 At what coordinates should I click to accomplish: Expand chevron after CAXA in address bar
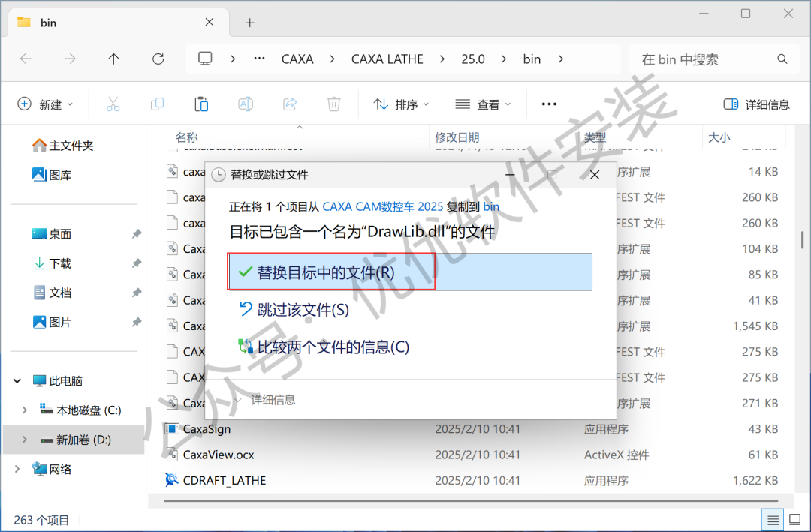pyautogui.click(x=332, y=59)
